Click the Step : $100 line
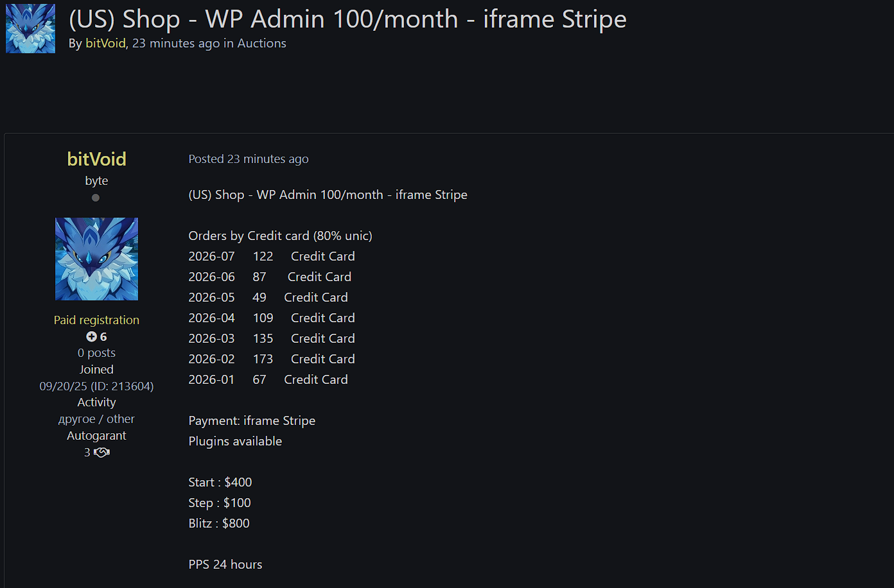 [220, 503]
